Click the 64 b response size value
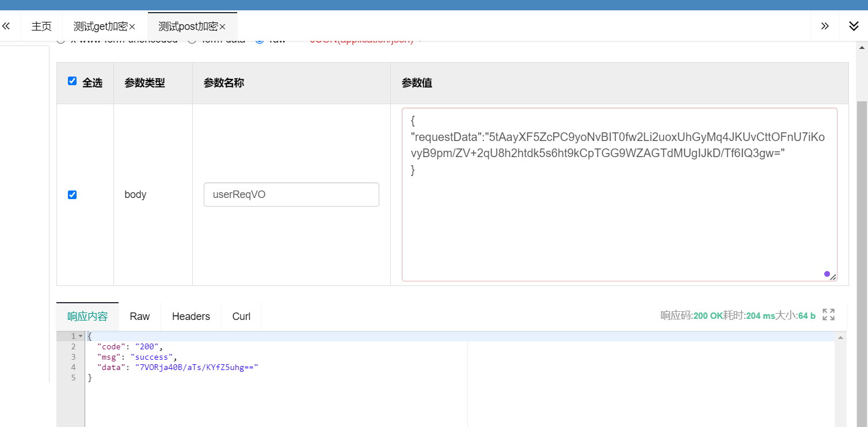868x427 pixels. click(x=806, y=315)
